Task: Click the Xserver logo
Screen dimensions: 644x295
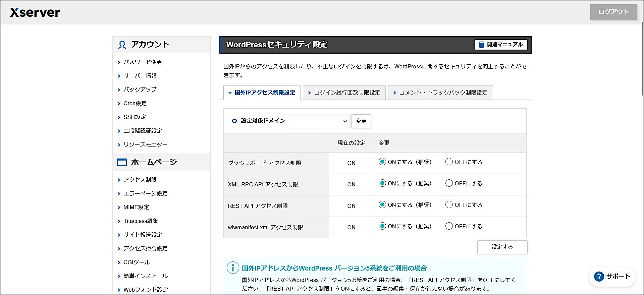Action: 35,12
